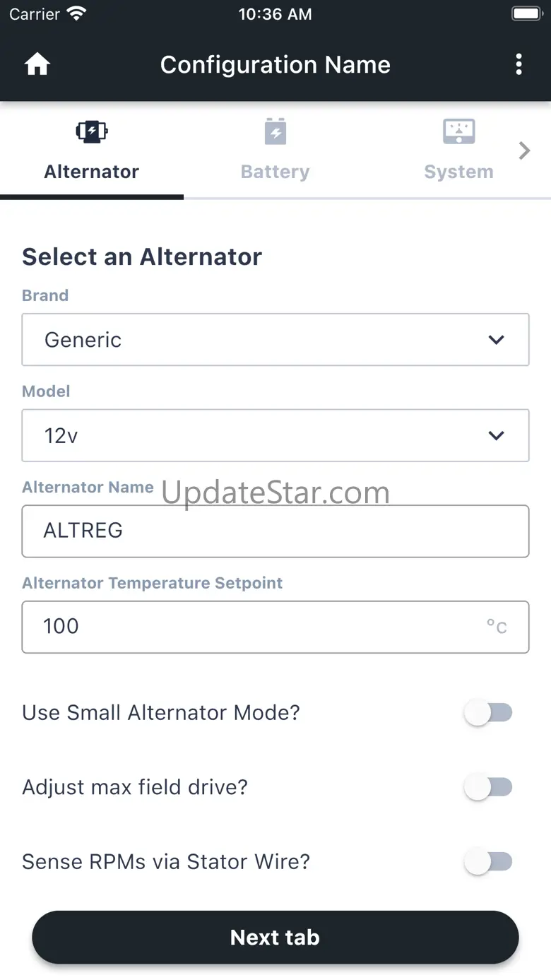Open the three-dot overflow menu
Viewport: 551px width, 980px height.
click(x=519, y=65)
